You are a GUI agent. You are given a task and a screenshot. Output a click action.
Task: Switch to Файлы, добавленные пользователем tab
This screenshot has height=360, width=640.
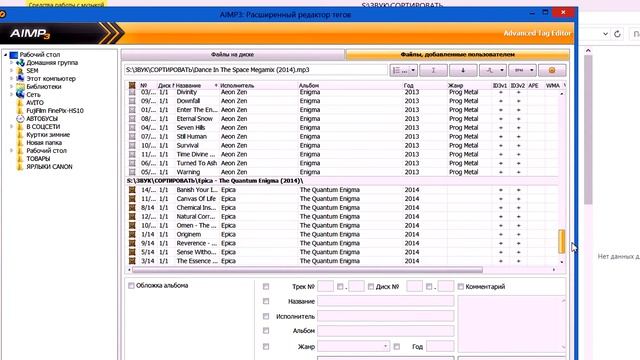(x=457, y=54)
